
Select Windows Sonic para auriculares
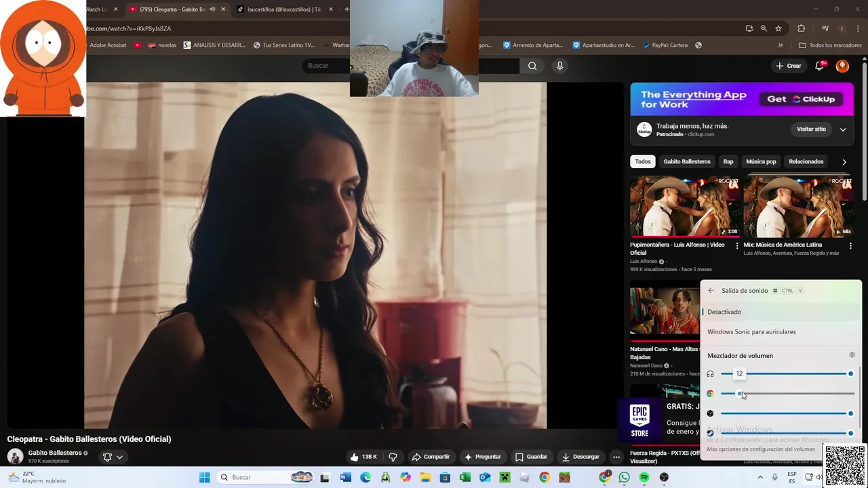(780, 332)
